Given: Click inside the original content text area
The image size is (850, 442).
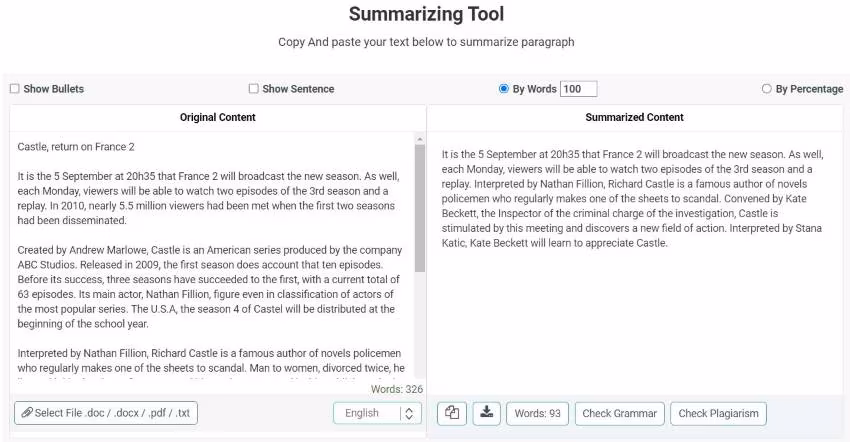Looking at the screenshot, I should pos(210,260).
